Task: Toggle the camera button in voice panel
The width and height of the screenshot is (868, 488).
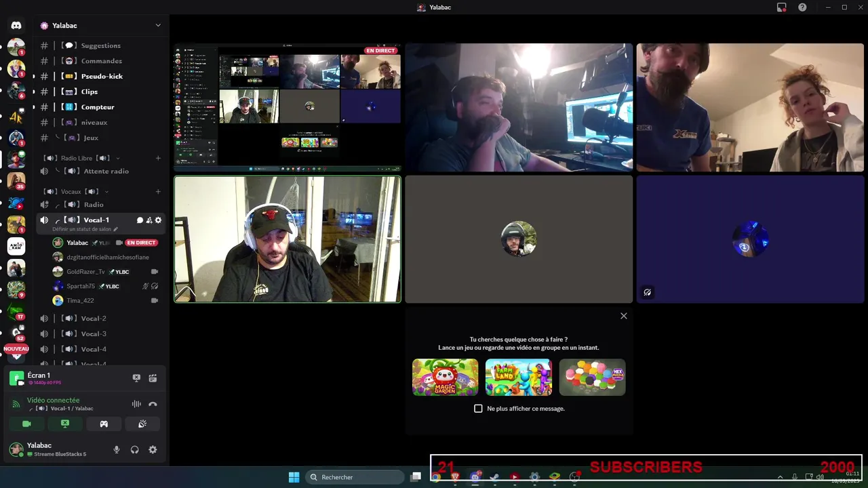Action: pyautogui.click(x=26, y=424)
